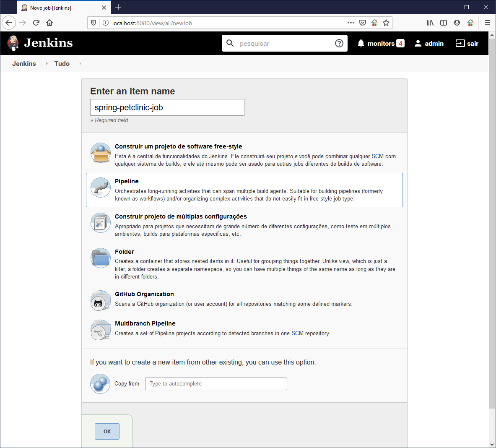Open monitors notification bell
Image resolution: width=496 pixels, height=448 pixels.
coord(361,43)
